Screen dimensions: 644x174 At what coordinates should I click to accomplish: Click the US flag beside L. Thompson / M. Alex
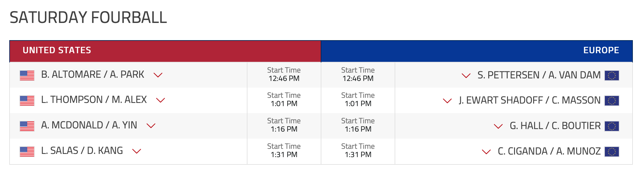[x=27, y=101]
